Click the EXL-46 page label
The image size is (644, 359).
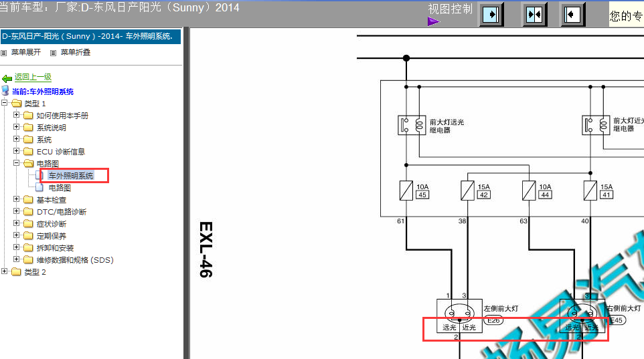tap(206, 249)
